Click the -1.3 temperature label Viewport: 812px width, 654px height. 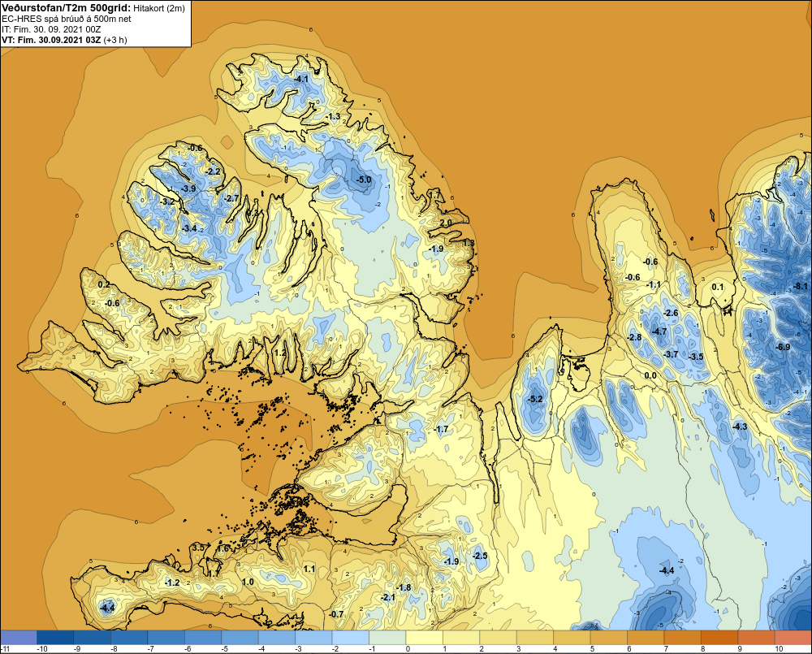(334, 117)
